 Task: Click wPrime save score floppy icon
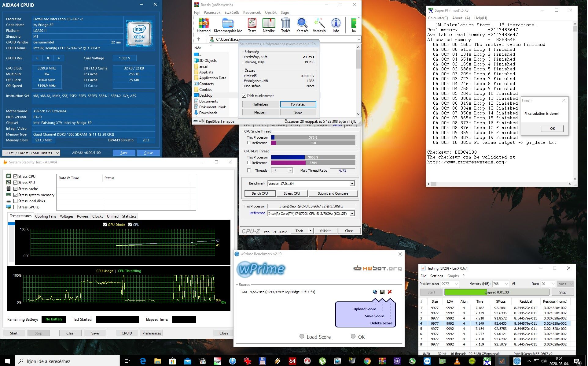pyautogui.click(x=382, y=292)
